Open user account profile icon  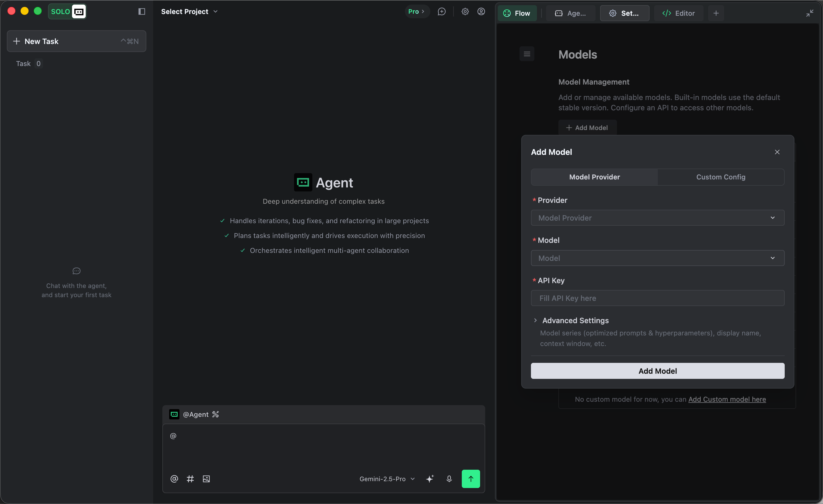point(481,12)
